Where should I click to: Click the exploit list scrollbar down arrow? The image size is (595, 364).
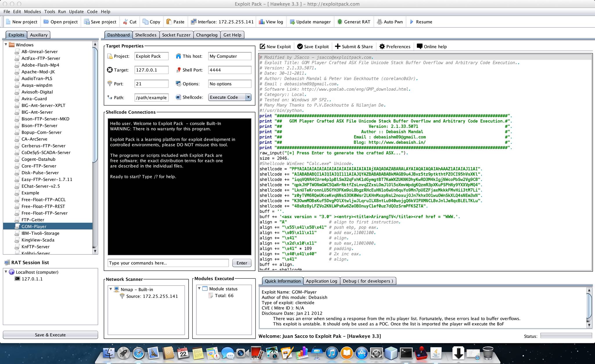pyautogui.click(x=95, y=251)
